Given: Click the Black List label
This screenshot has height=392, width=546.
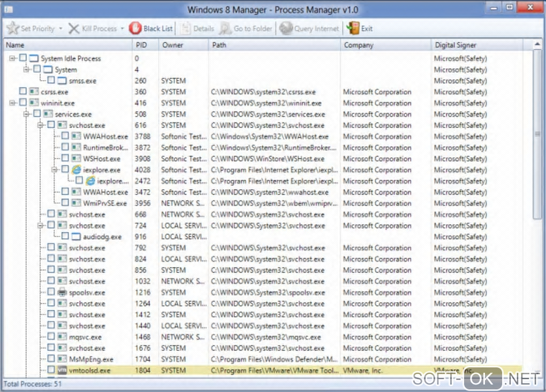Looking at the screenshot, I should coord(158,28).
